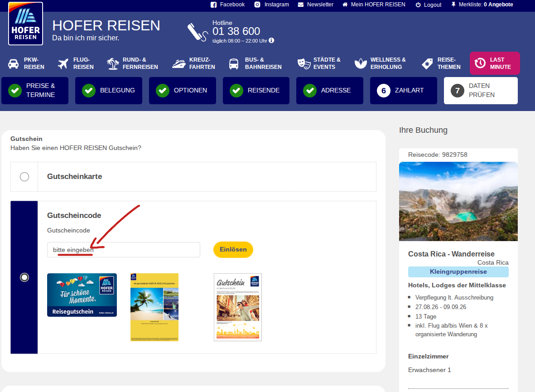Open the Wellness & Erholung menu
Viewport: 535px width, 392px height.
pos(380,63)
